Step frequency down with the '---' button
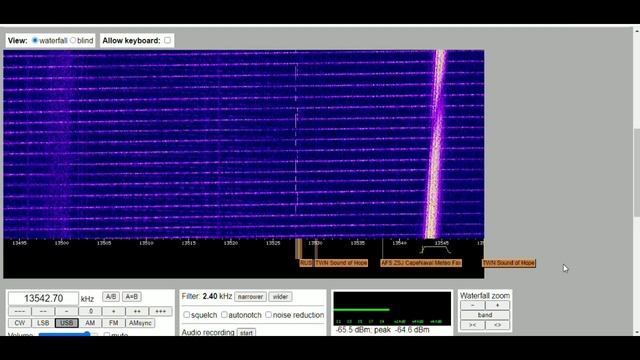Screen dimensions: 640x360 tap(20, 311)
